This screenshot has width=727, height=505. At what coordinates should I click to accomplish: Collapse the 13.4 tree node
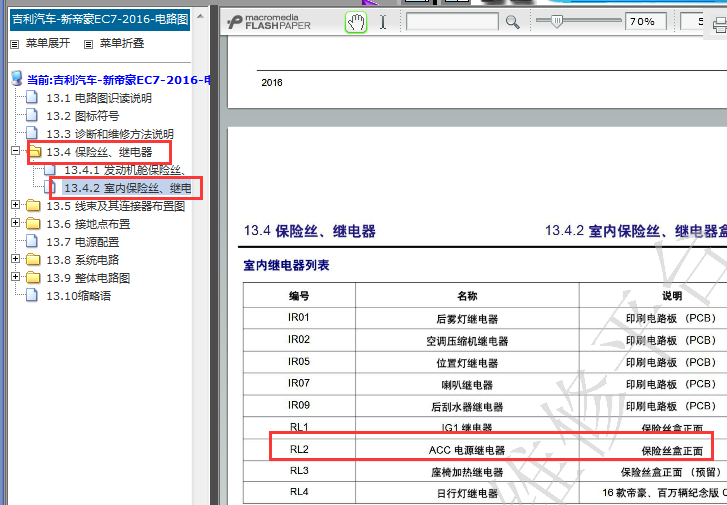pos(15,151)
